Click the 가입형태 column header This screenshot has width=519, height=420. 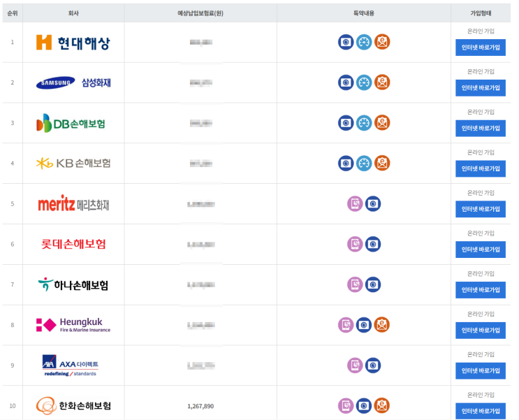[x=481, y=13]
